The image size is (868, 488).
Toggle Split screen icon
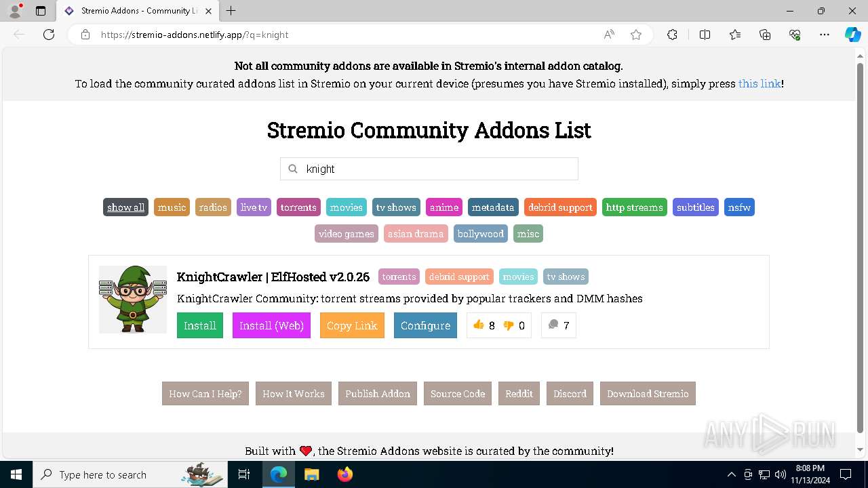[x=705, y=35]
